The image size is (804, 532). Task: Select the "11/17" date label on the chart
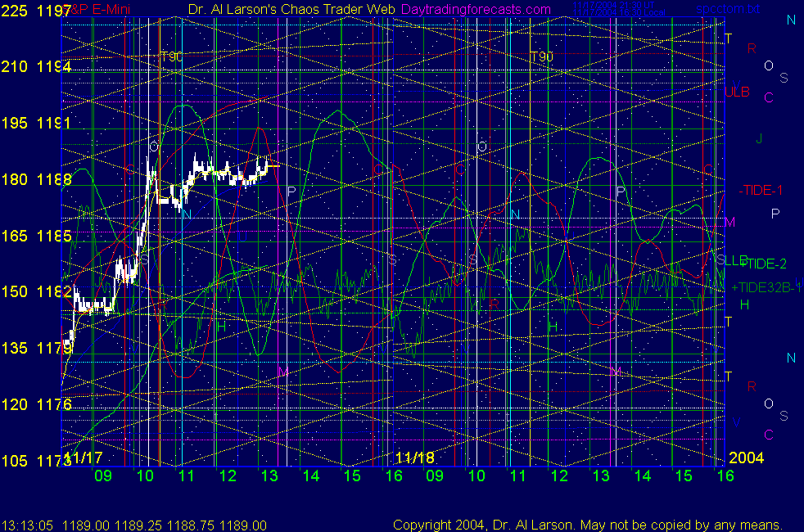point(84,458)
